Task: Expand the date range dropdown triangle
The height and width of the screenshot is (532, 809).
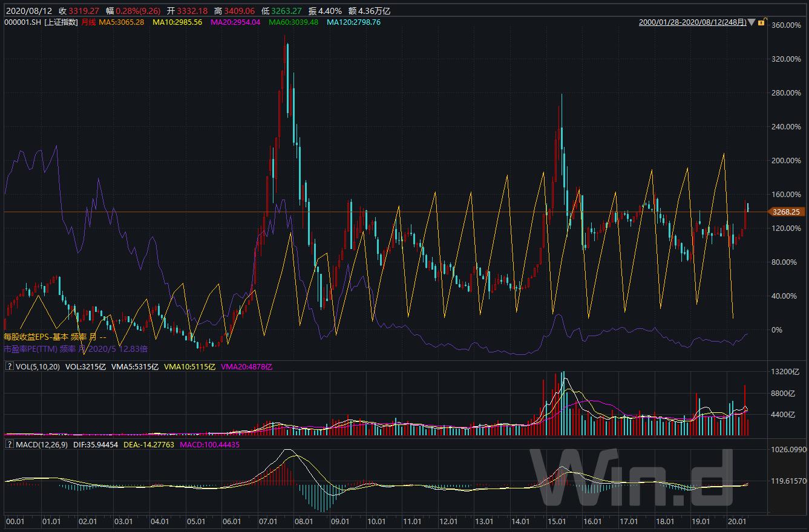Action: (752, 22)
